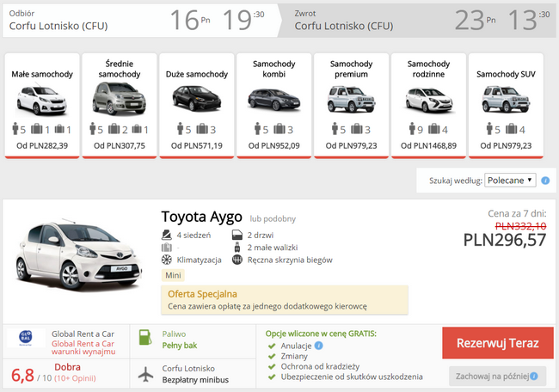Click info icon on Zachowaj na później
Screen dimensions: 559x392
[x=534, y=377]
